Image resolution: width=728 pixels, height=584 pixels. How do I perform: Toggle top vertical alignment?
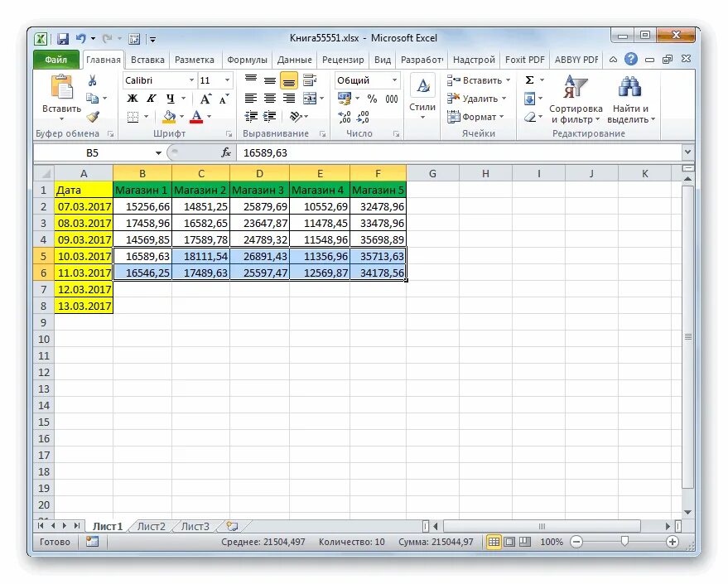tap(251, 80)
